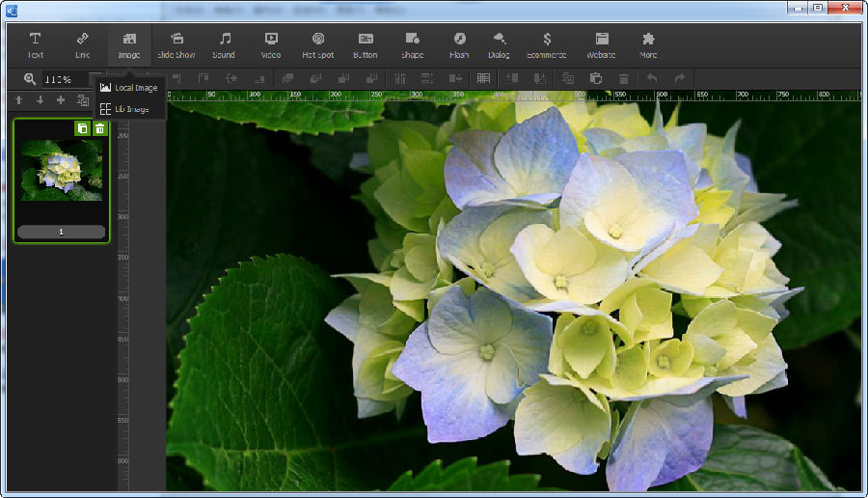Select the Hot spot tool

click(318, 44)
